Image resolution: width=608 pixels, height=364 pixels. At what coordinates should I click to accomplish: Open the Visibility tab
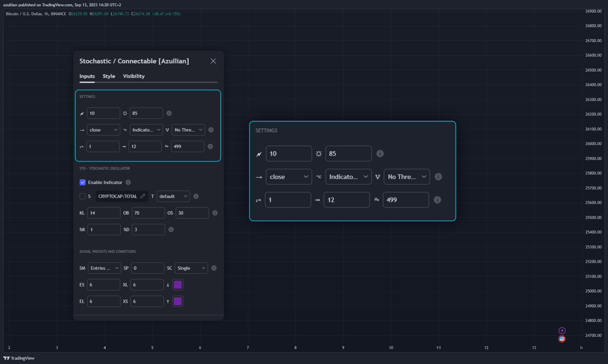click(134, 76)
